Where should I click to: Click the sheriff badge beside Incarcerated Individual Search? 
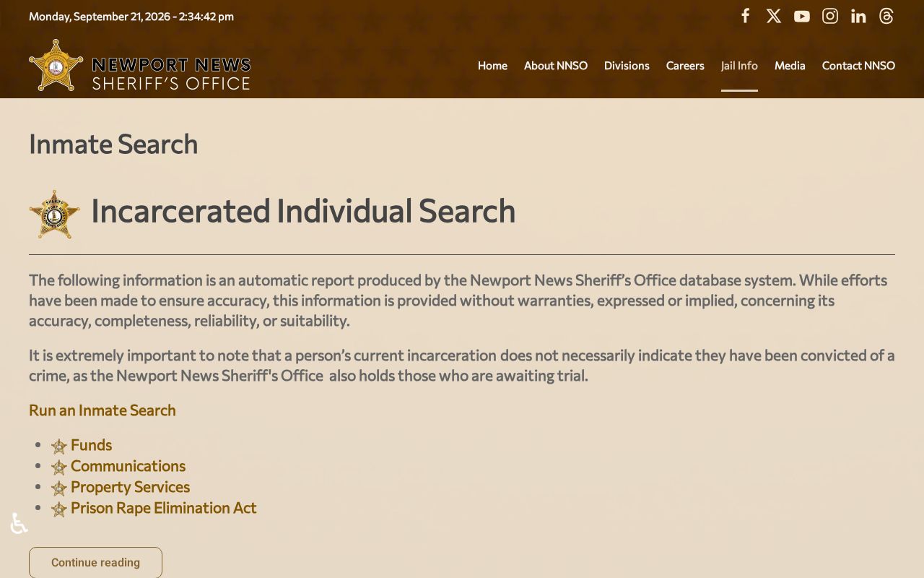pyautogui.click(x=55, y=214)
